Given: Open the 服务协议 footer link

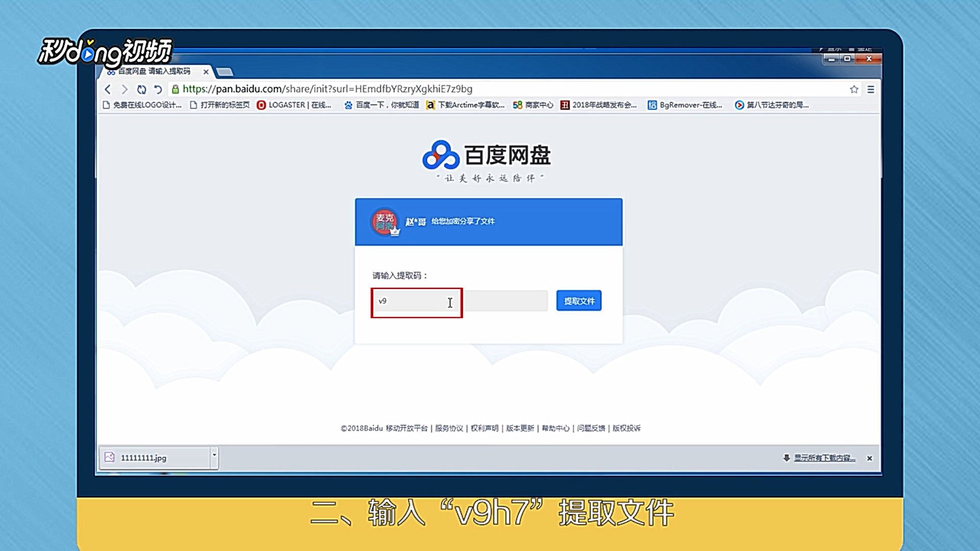Looking at the screenshot, I should coord(449,428).
